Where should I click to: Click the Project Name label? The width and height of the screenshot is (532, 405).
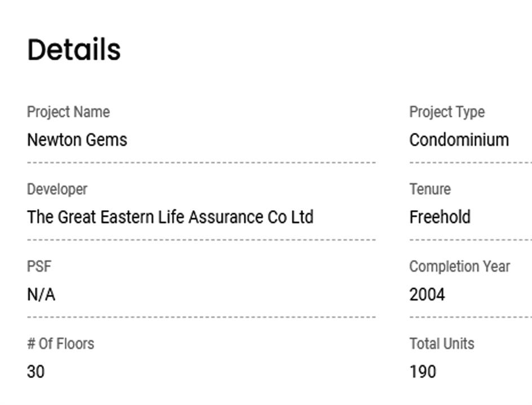point(68,112)
